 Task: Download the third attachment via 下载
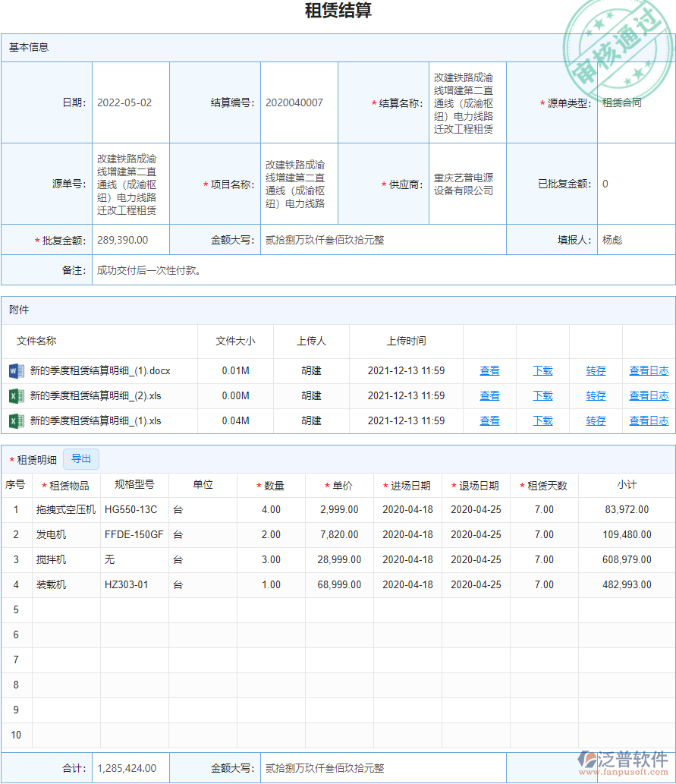[x=543, y=420]
